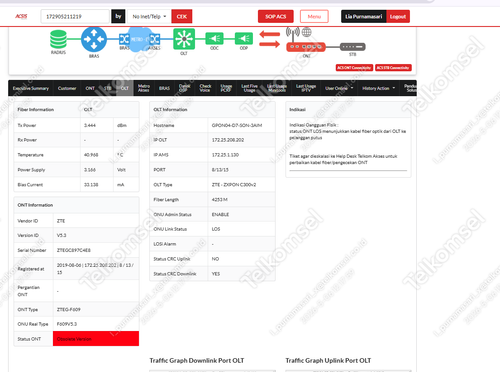Viewport: 500px width, 372px height.
Task: Click the Akses switch icon
Action: [x=155, y=39]
